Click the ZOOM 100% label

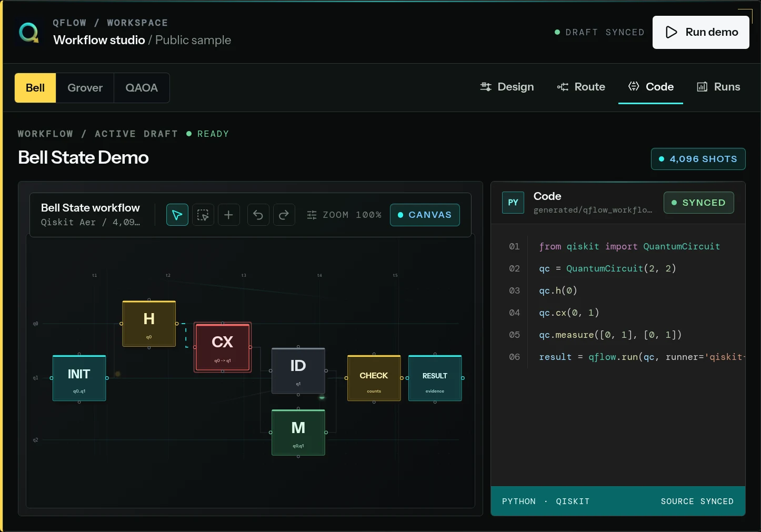[352, 215]
